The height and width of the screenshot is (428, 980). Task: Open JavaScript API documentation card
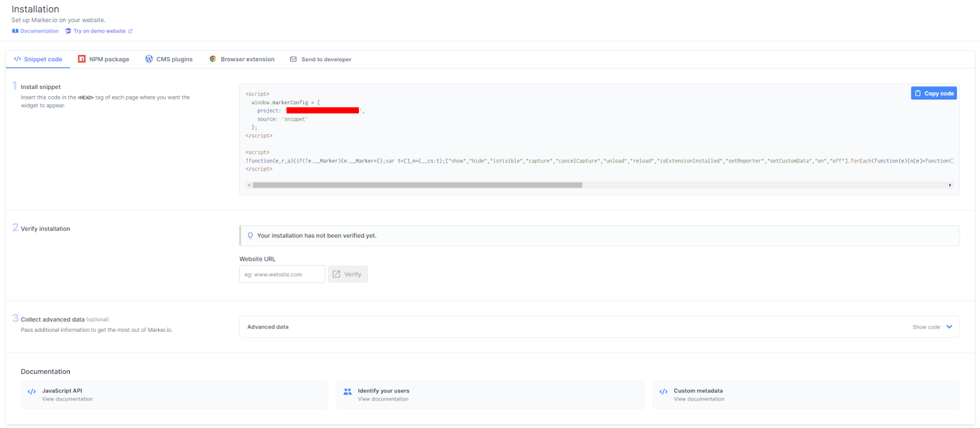pos(175,395)
